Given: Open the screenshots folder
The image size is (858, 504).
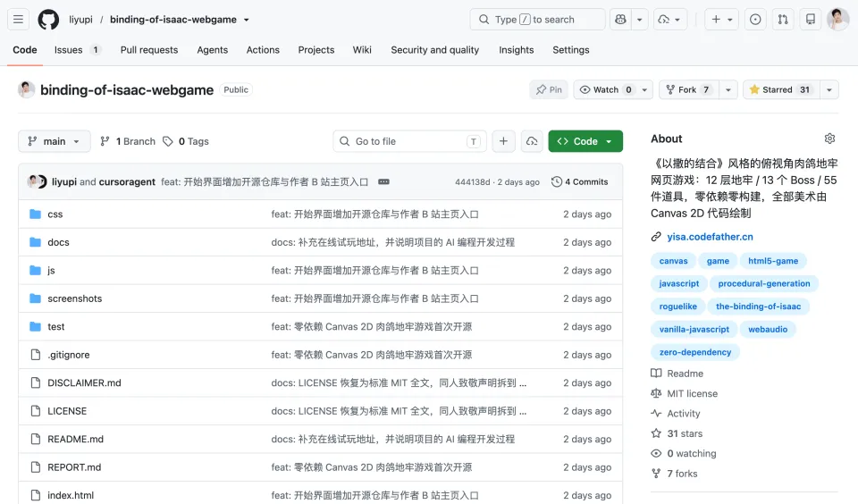Looking at the screenshot, I should pyautogui.click(x=75, y=298).
